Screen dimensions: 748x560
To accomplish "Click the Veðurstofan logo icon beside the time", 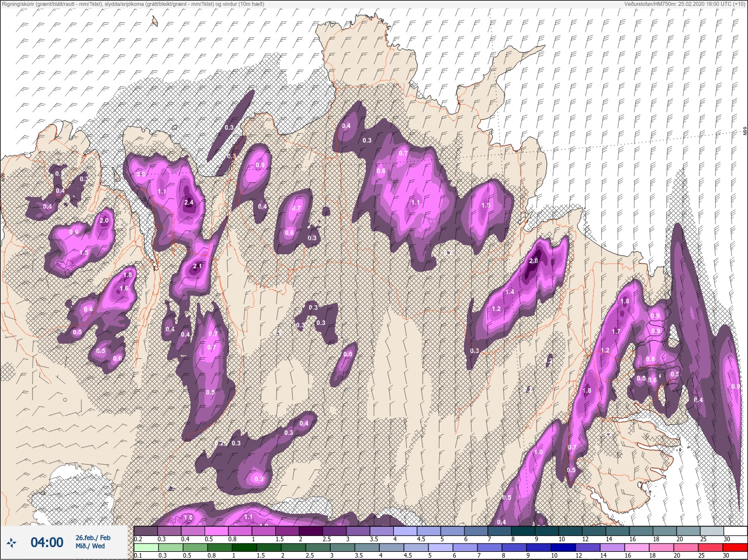I will click(11, 542).
